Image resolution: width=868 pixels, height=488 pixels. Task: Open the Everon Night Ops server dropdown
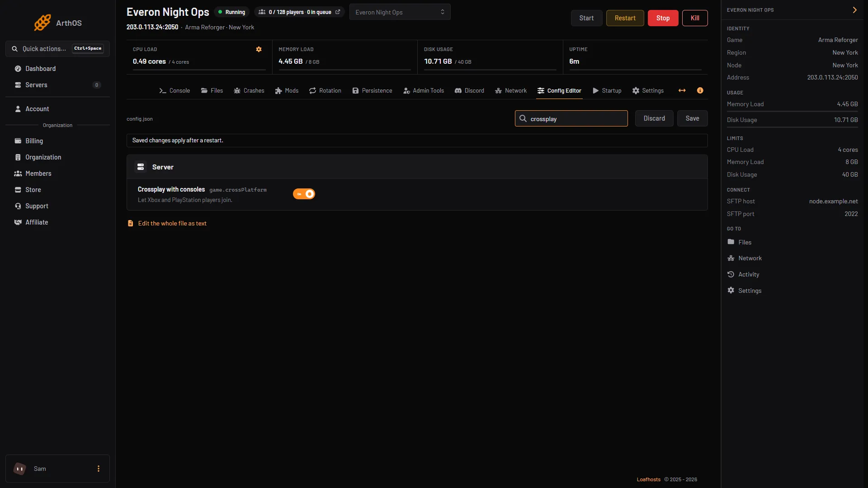coord(400,12)
